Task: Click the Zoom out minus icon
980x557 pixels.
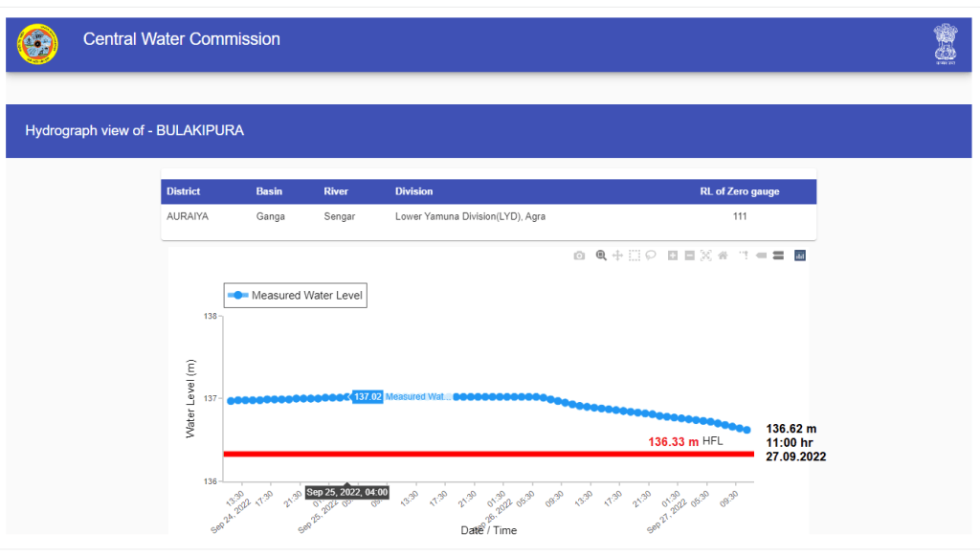Action: pyautogui.click(x=689, y=256)
